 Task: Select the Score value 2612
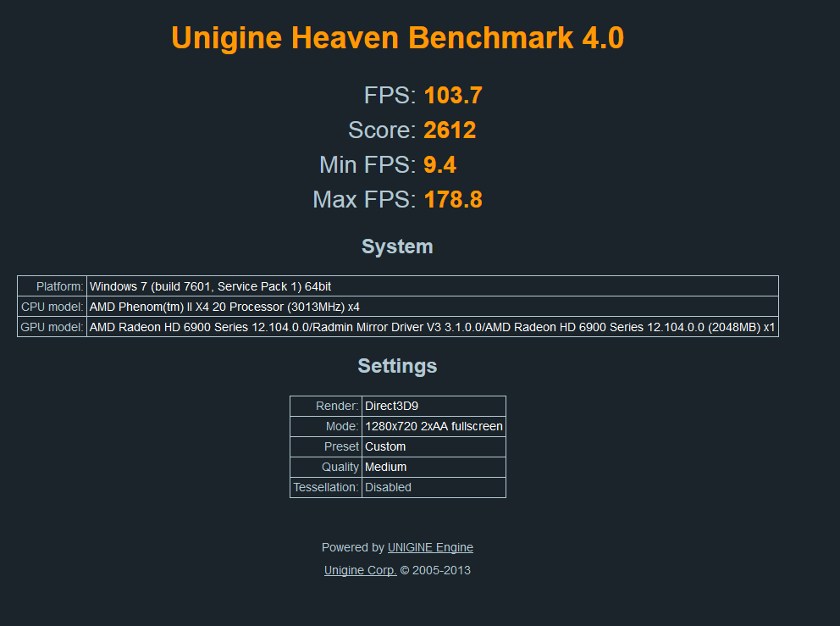(450, 130)
